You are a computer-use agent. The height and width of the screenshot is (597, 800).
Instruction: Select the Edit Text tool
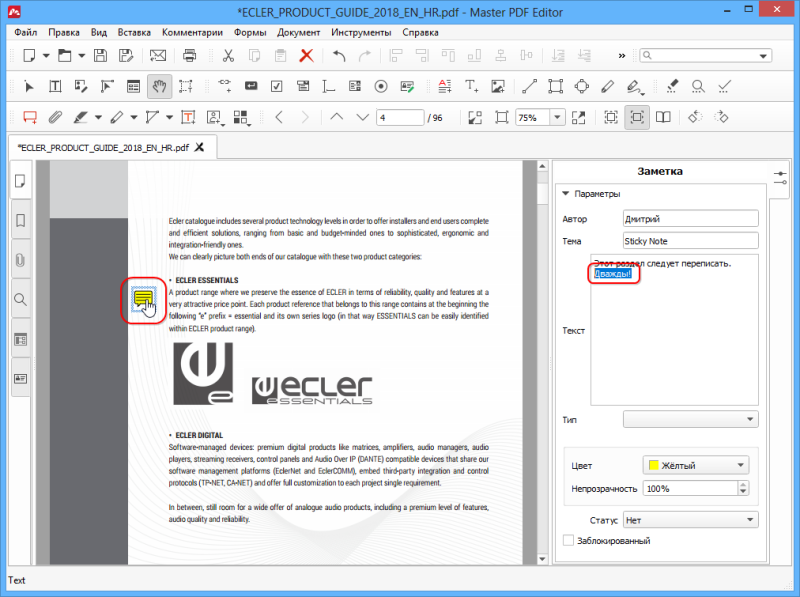click(x=55, y=86)
